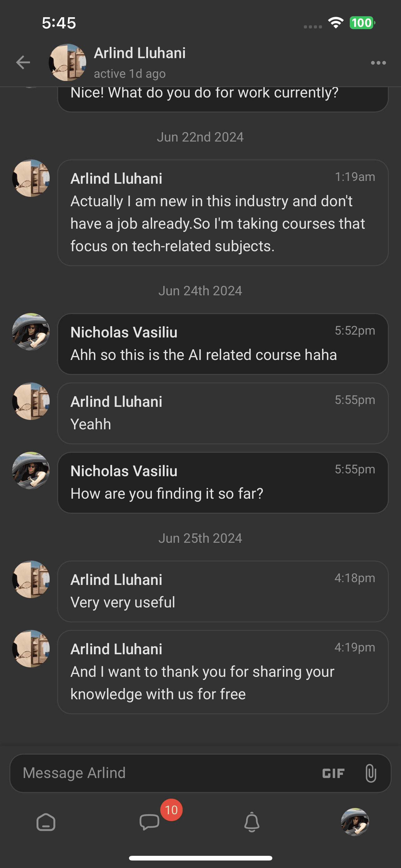Tap the back arrow icon
Viewport: 401px width, 868px height.
coord(23,62)
